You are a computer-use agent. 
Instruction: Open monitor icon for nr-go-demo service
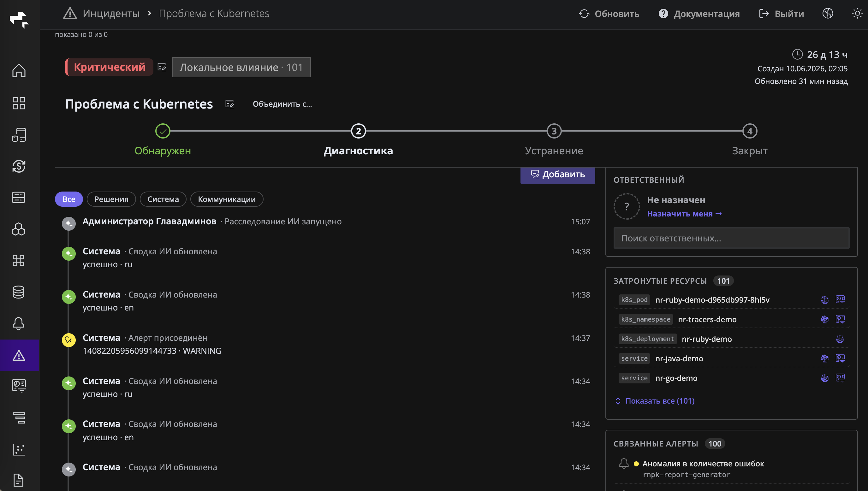840,378
